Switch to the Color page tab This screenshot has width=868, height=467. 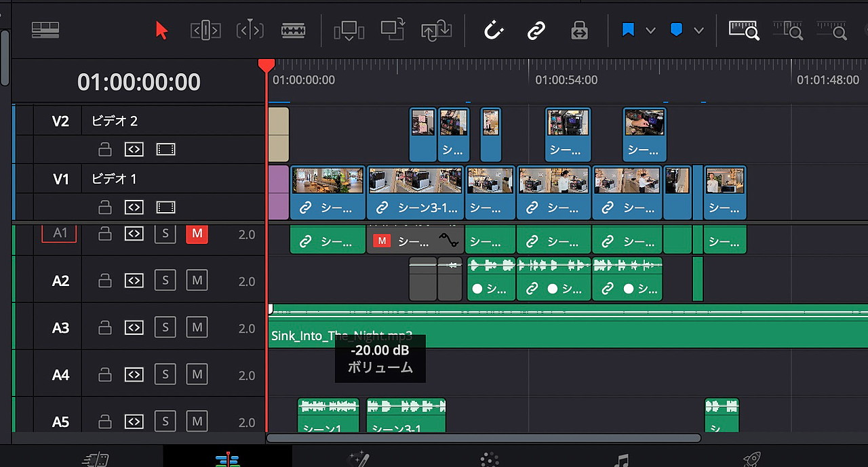coord(490,460)
